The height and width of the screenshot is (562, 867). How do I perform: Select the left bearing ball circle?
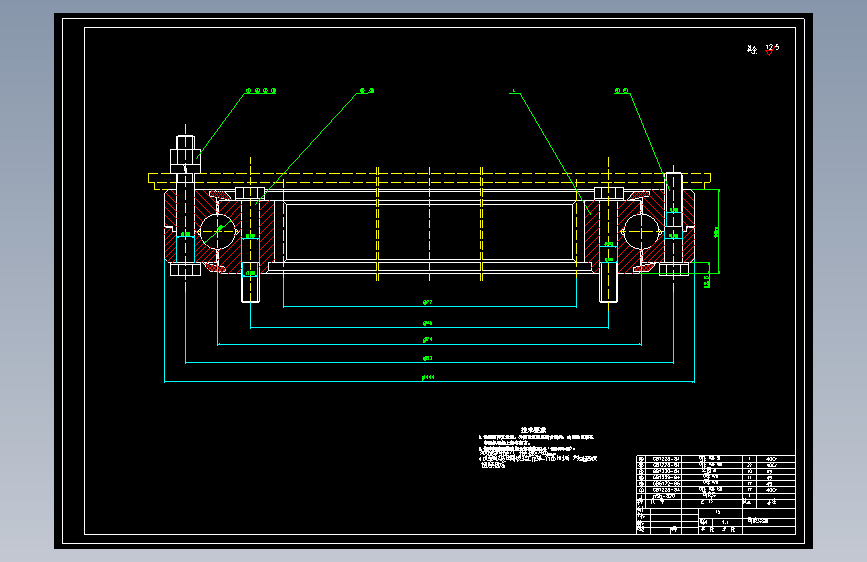(217, 231)
